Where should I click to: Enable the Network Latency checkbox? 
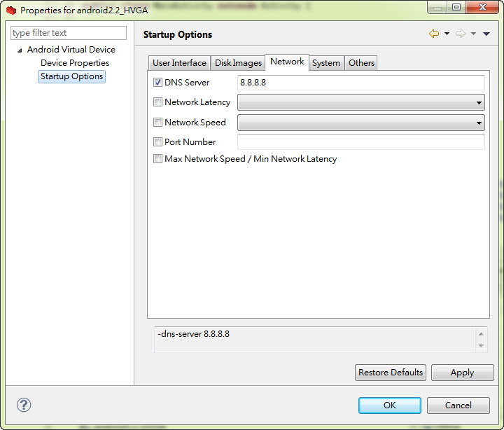157,102
